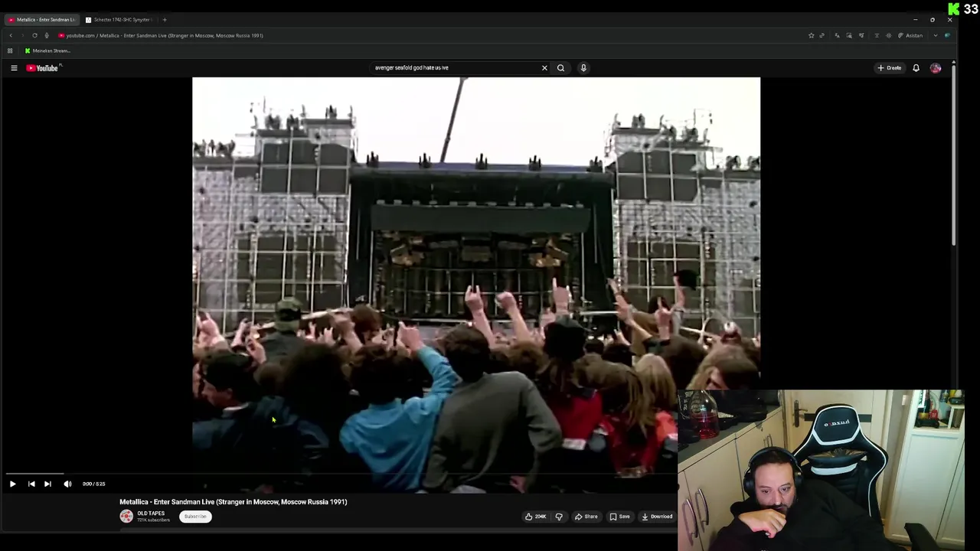This screenshot has width=980, height=551.
Task: Open the OLD TAPES channel avatar
Action: point(126,517)
